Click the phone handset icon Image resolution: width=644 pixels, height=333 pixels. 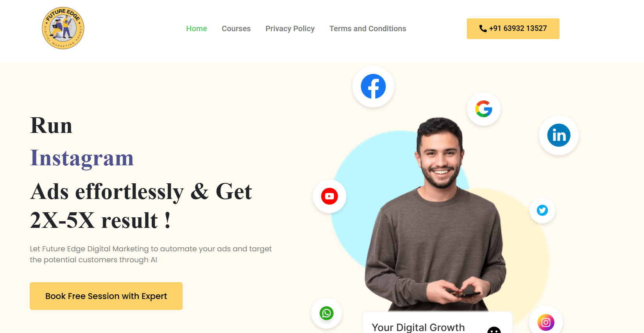483,29
